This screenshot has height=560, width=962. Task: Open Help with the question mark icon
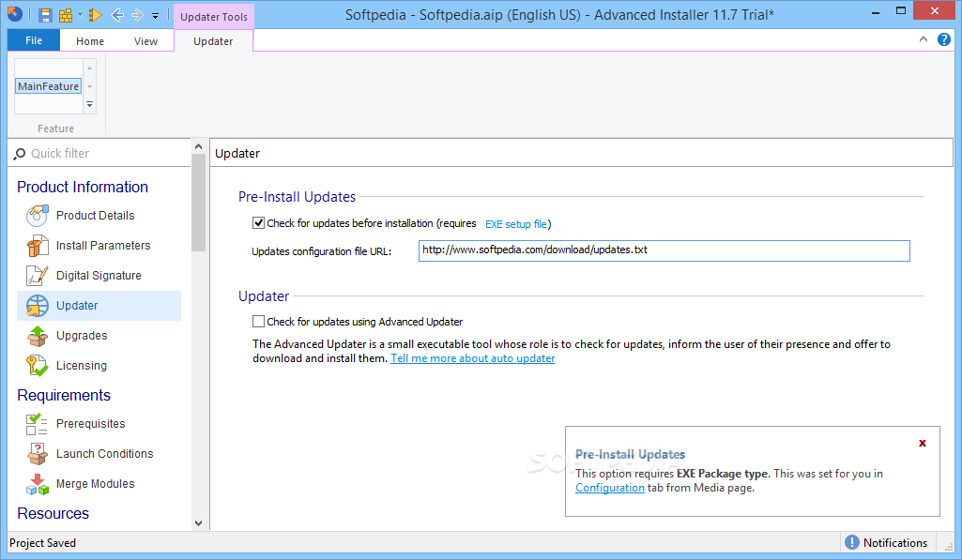click(944, 39)
